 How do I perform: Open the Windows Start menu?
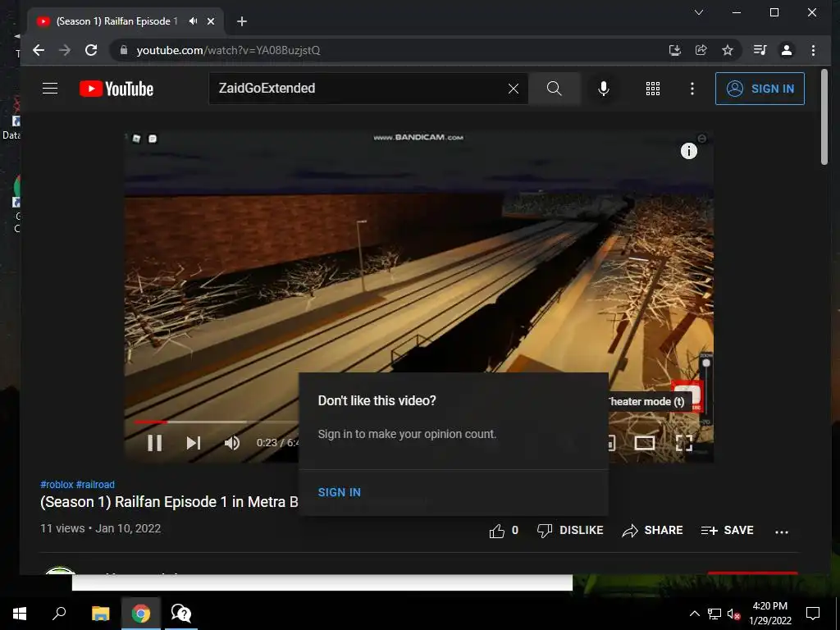[x=20, y=614]
